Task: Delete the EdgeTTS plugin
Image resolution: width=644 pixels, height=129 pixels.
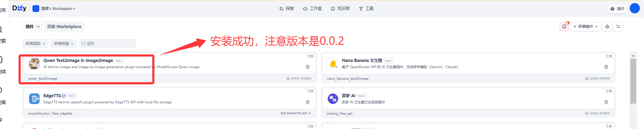Action: point(307,102)
